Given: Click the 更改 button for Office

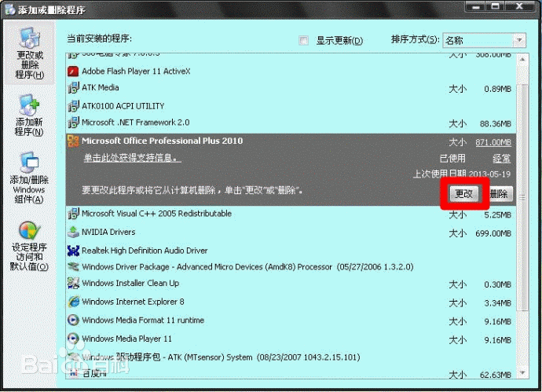Looking at the screenshot, I should click(x=463, y=193).
